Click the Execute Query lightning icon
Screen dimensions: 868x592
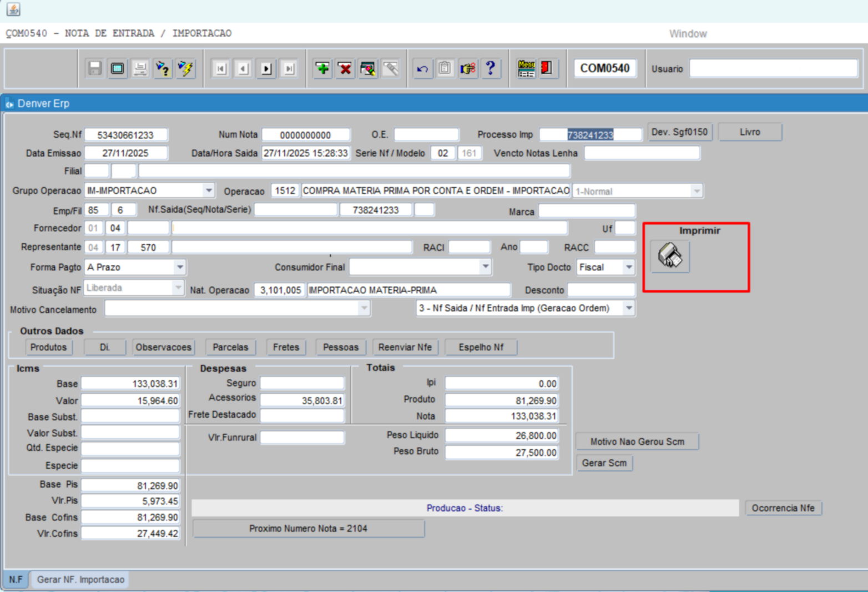[186, 68]
